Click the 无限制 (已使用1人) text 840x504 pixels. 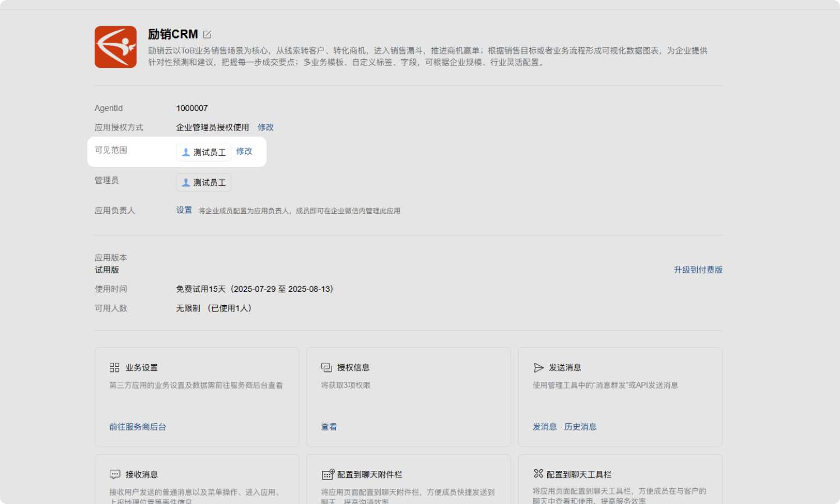click(x=214, y=308)
